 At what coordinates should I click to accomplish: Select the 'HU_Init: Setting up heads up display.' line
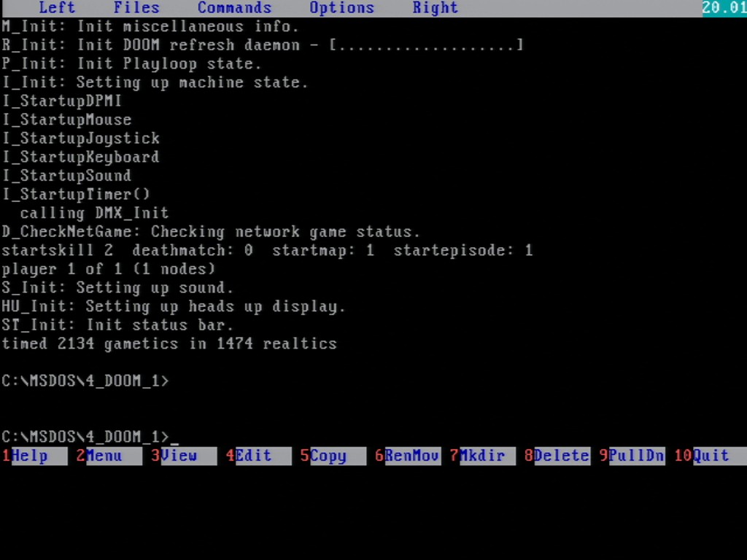[174, 306]
